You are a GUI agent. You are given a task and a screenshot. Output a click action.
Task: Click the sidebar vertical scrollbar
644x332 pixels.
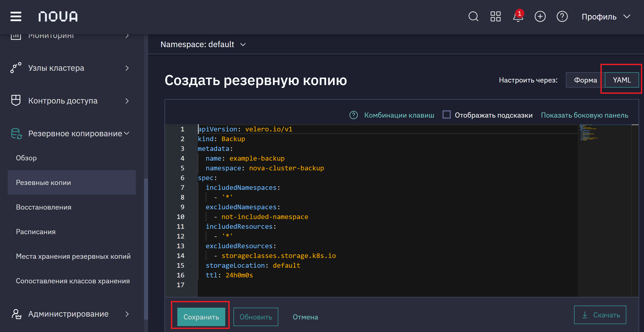[146, 249]
